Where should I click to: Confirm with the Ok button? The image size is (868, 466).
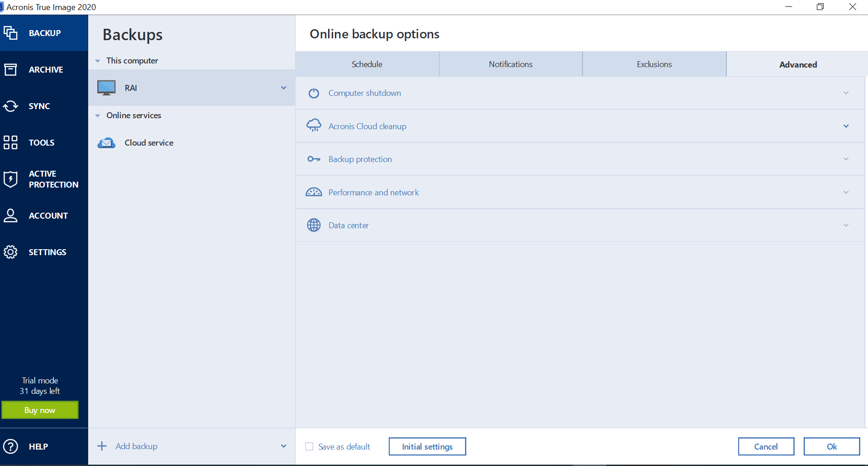[x=832, y=446]
